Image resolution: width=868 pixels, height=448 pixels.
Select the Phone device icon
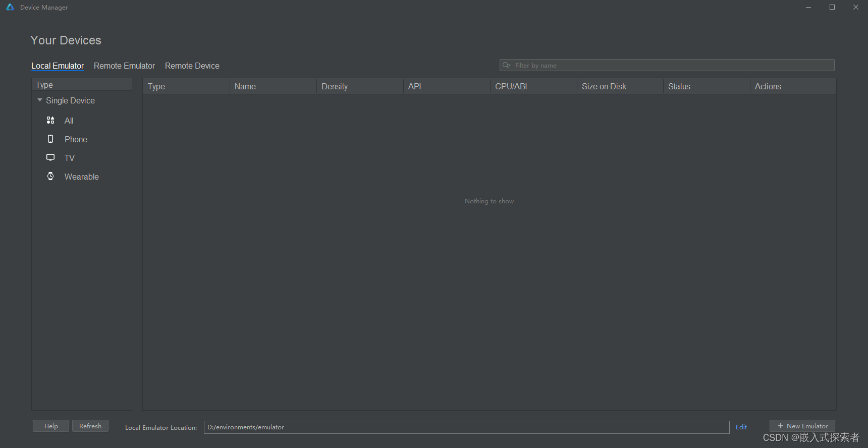tap(50, 139)
